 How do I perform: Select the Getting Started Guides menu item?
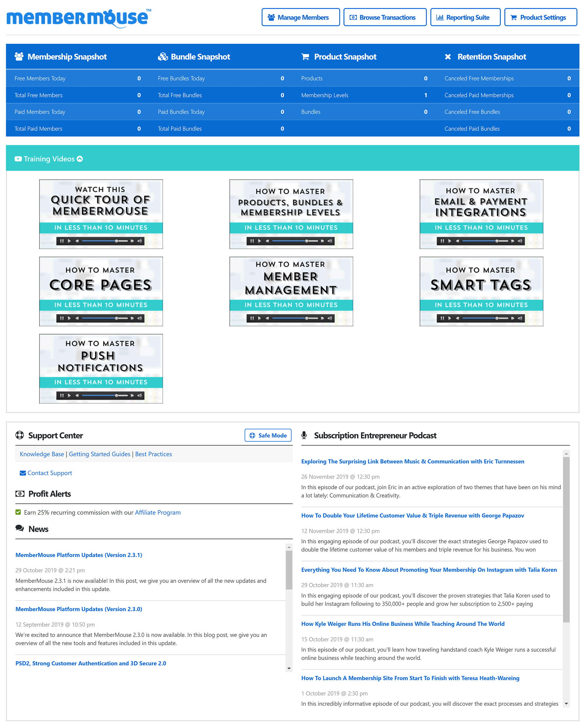tap(100, 454)
